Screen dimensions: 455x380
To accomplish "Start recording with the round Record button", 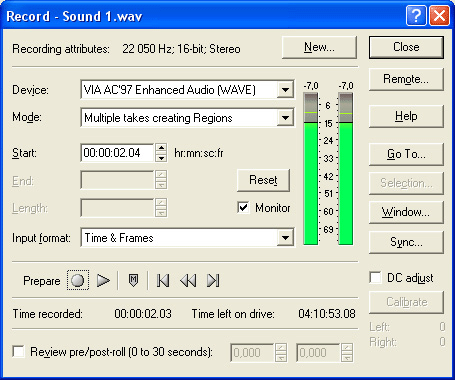I will pos(78,280).
